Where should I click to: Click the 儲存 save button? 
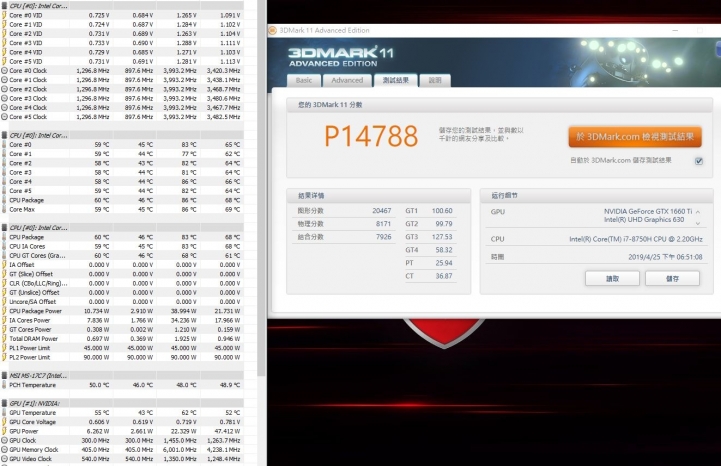672,278
